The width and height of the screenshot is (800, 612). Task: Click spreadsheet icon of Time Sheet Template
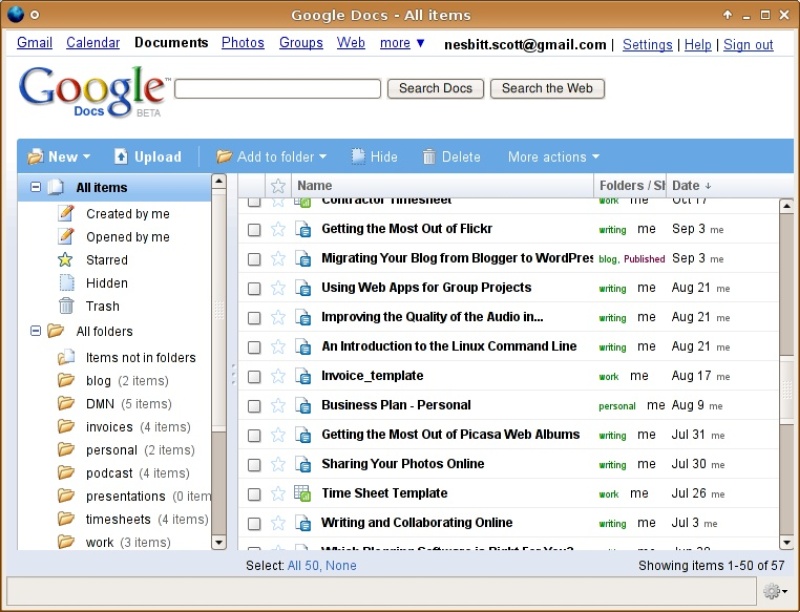pos(303,493)
